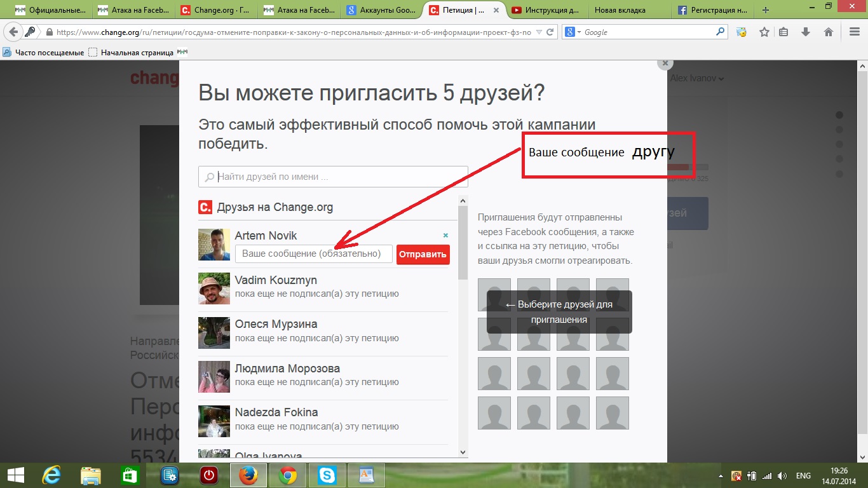868x488 pixels.
Task: Open a new tab with the plus button
Action: pyautogui.click(x=765, y=10)
